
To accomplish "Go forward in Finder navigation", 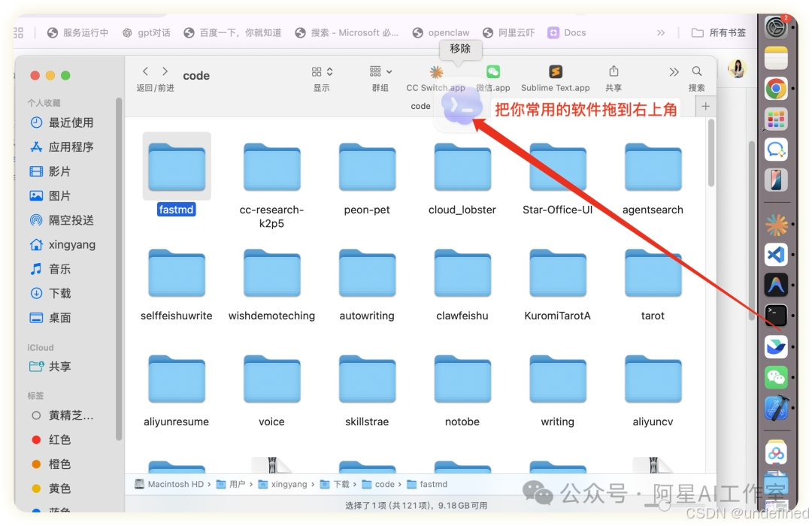I will (165, 71).
